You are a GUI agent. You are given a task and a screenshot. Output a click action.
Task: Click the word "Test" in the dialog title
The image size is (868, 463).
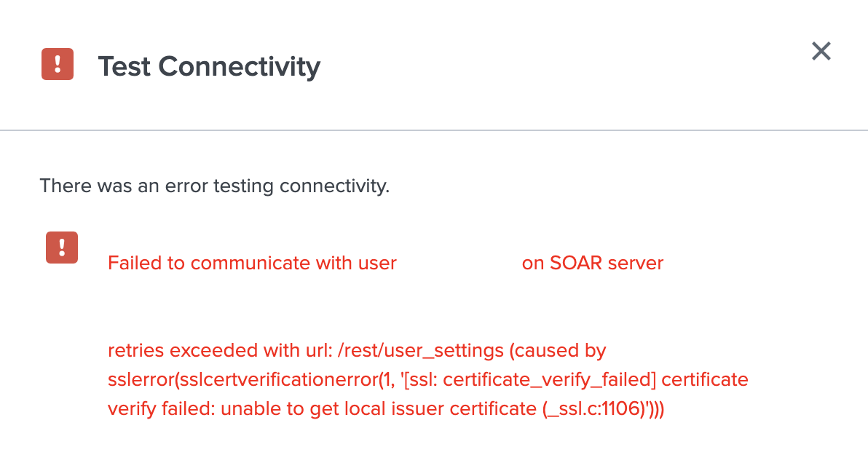tap(124, 66)
